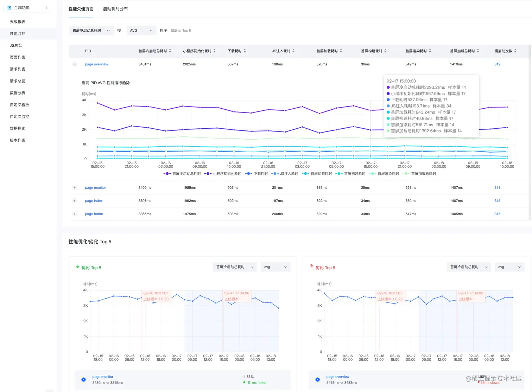Image resolution: width=532 pixels, height=392 pixels.
Task: Expand the page index row
Action: pos(75,201)
